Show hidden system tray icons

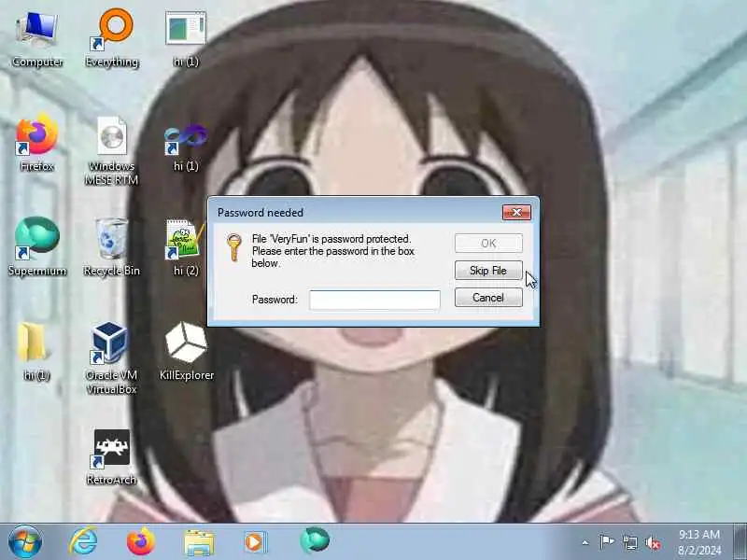tap(585, 542)
